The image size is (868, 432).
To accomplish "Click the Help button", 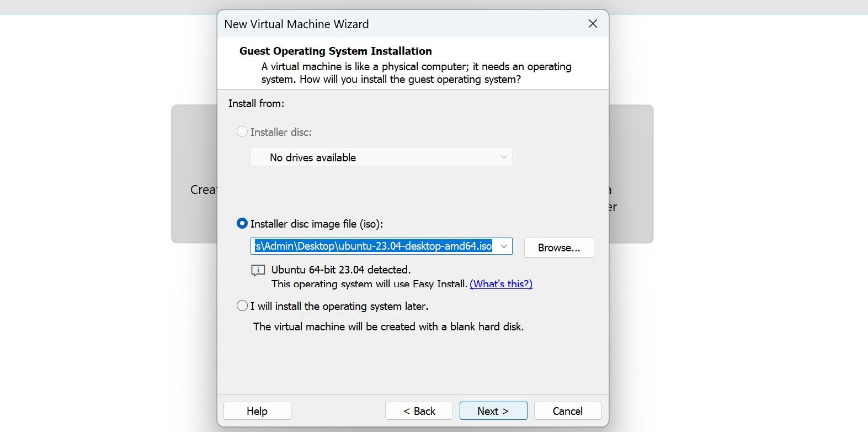I will (x=257, y=411).
